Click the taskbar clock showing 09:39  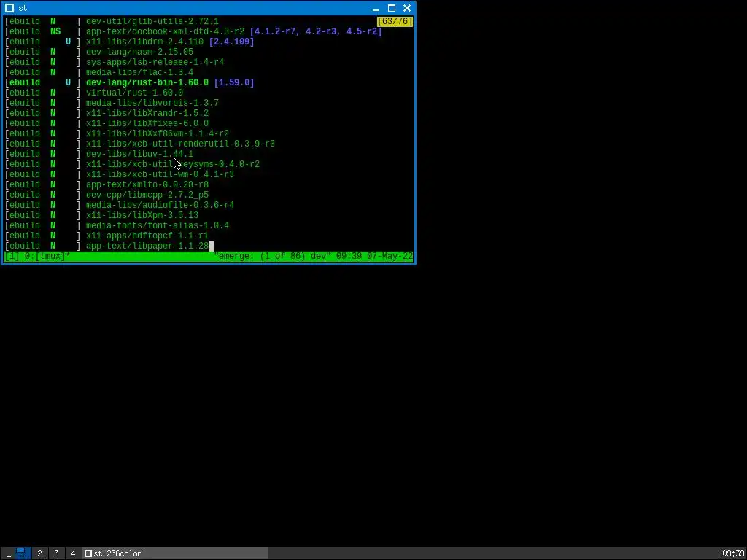tap(732, 553)
